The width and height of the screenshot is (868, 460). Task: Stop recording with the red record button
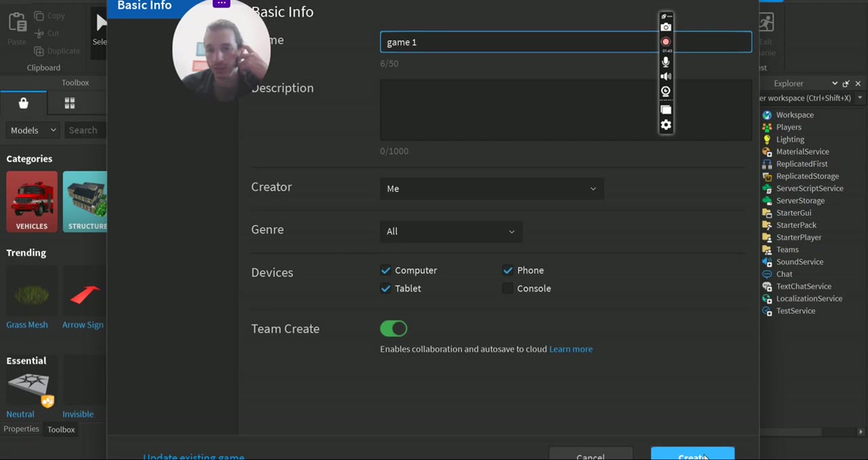click(x=666, y=42)
